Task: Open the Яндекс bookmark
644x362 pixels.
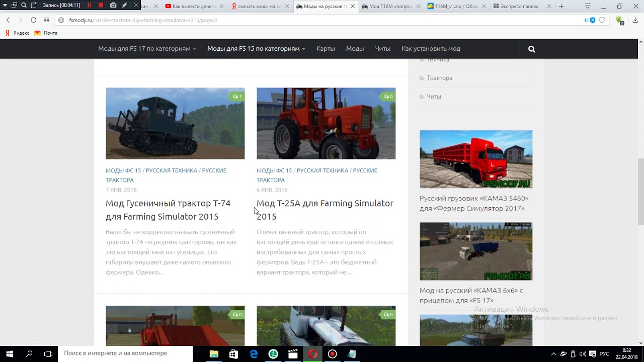Action: click(17, 33)
